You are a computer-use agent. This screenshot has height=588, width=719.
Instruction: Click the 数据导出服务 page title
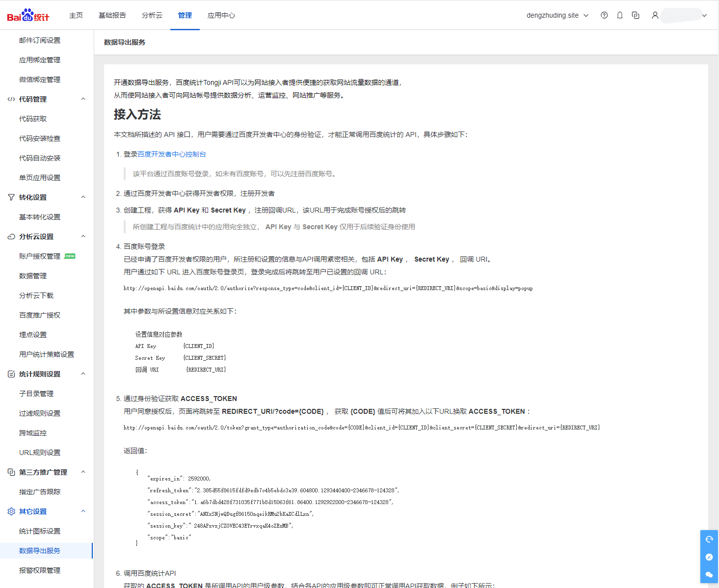pos(125,42)
